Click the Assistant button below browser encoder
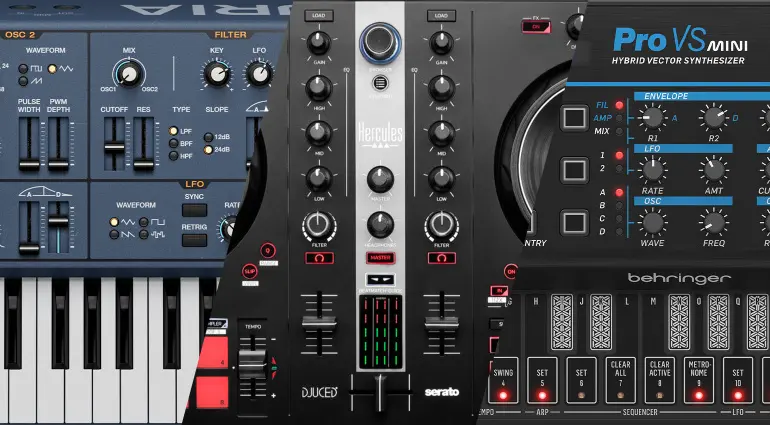The image size is (770, 425). 380,83
